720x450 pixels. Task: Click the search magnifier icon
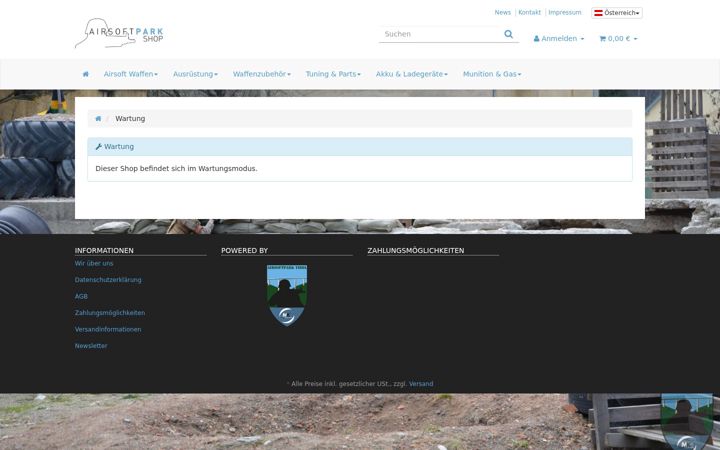508,34
